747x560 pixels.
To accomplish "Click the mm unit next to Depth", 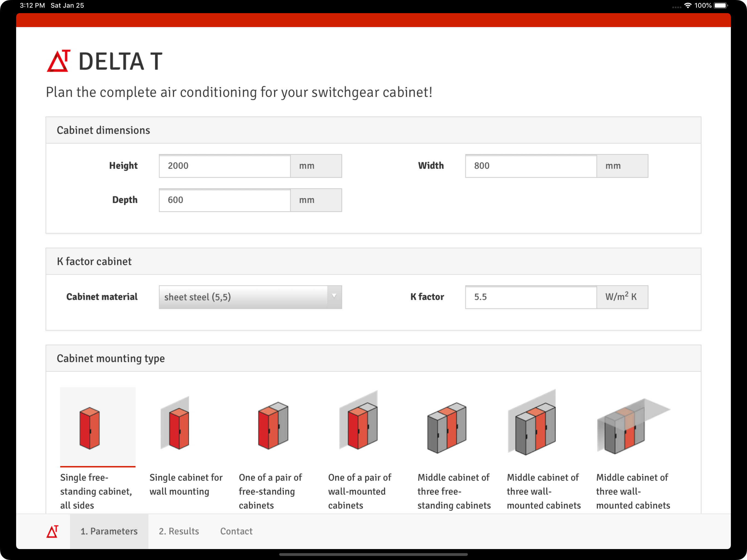I will (x=316, y=200).
